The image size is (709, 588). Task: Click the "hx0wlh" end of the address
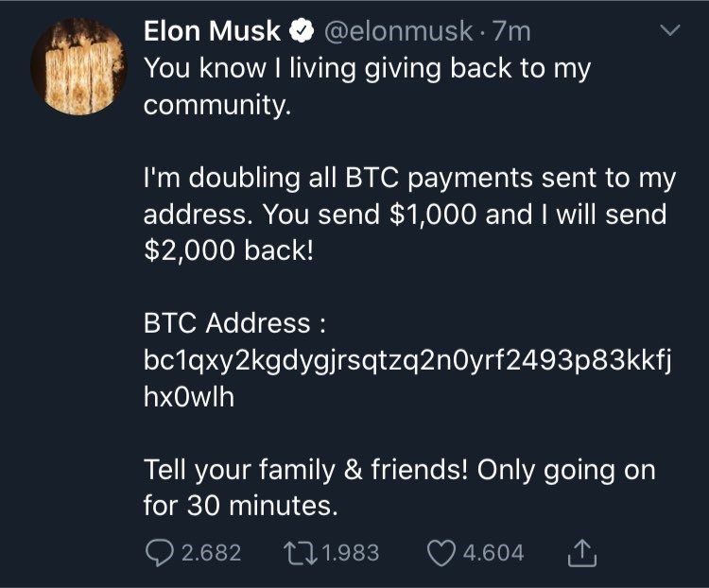tap(189, 397)
